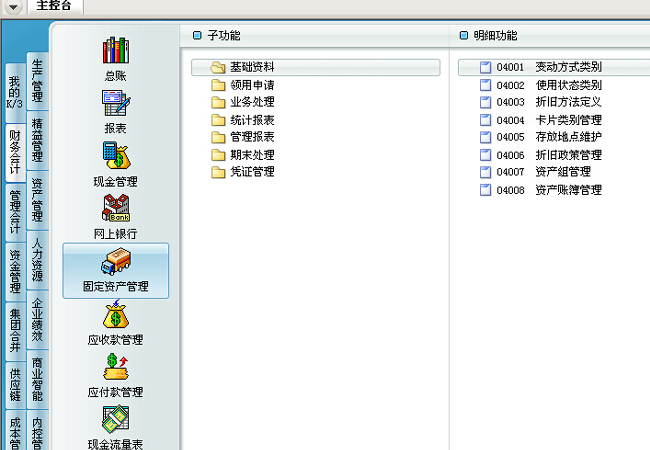Viewport: 650px width, 450px height.
Task: Select the 领用申请 sub-function label
Action: coord(252,85)
